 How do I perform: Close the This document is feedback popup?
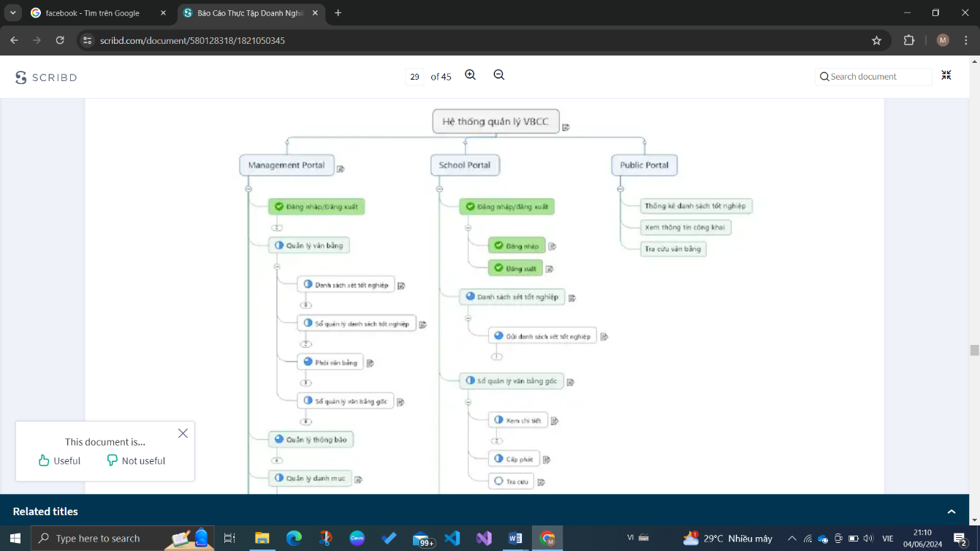(x=183, y=433)
